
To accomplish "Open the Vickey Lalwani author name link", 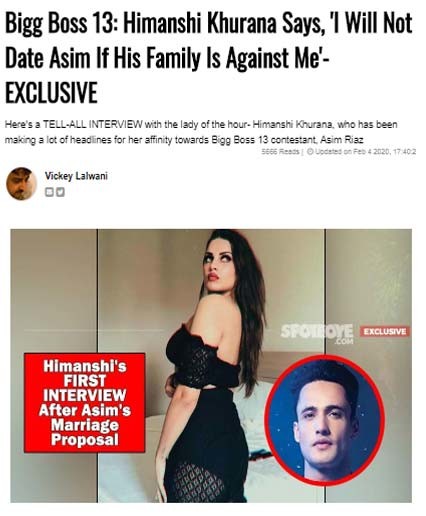I will [76, 176].
